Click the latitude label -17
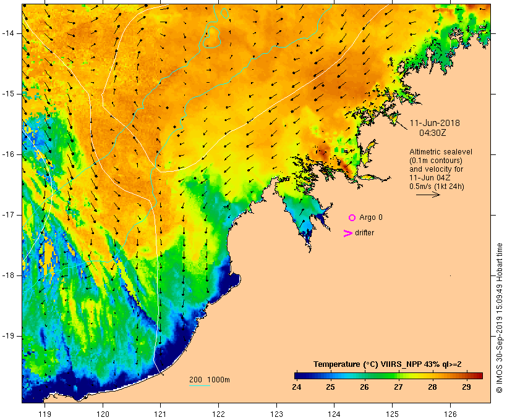This screenshot has height=420, width=507. (8, 215)
